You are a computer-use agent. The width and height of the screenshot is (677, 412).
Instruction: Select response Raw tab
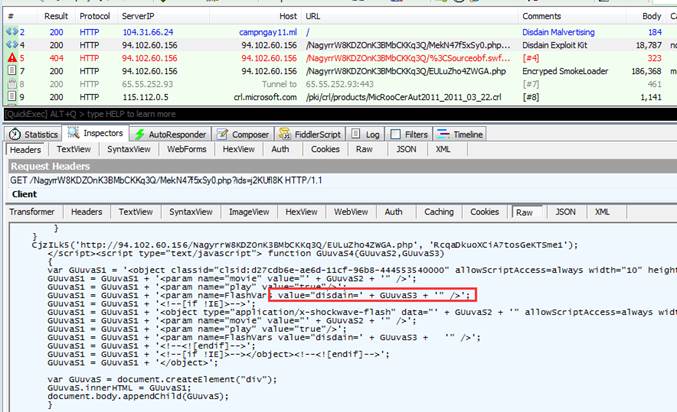[524, 212]
